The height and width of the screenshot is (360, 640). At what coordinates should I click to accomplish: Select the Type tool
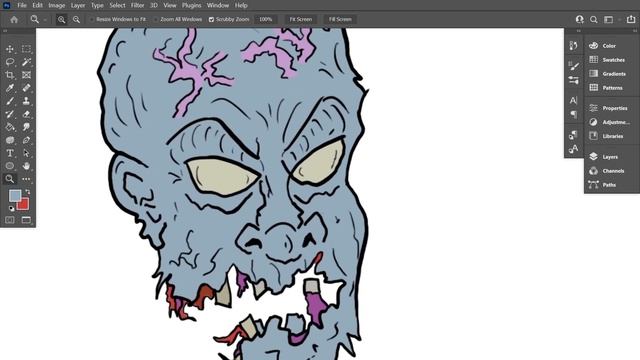(x=10, y=153)
